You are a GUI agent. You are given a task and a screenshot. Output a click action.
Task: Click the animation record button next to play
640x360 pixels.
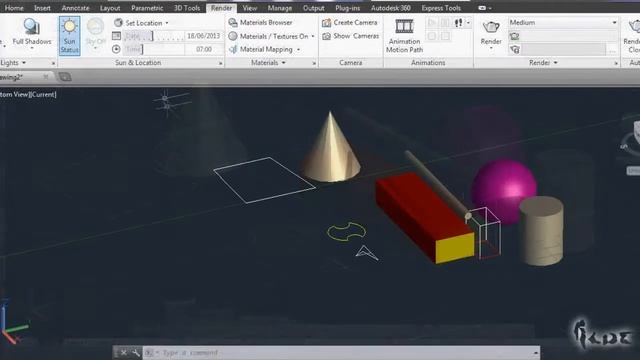tap(445, 23)
